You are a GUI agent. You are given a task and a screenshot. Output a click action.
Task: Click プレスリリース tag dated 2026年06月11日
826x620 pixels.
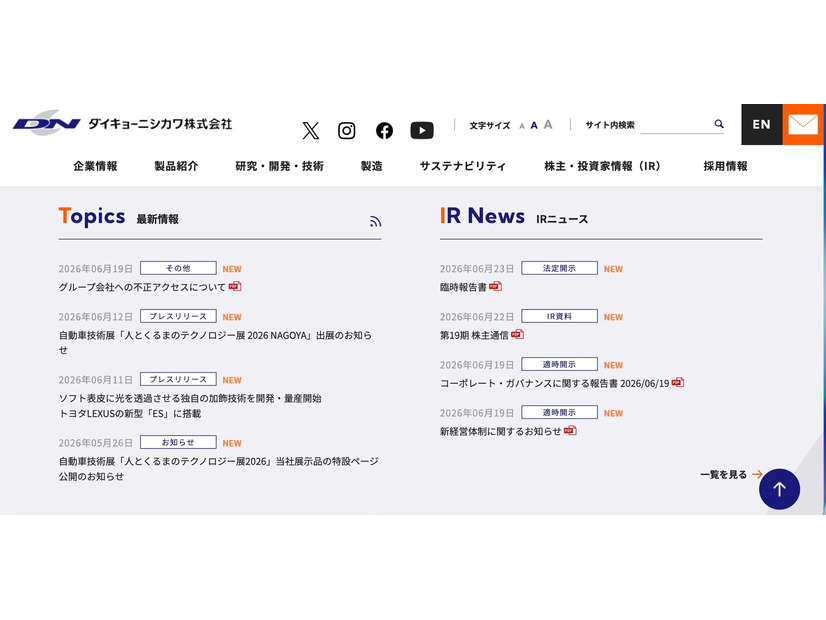point(178,379)
